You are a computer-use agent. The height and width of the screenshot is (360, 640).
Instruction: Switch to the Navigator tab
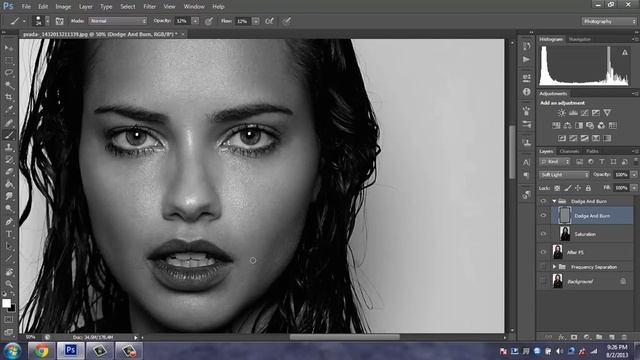pyautogui.click(x=580, y=39)
